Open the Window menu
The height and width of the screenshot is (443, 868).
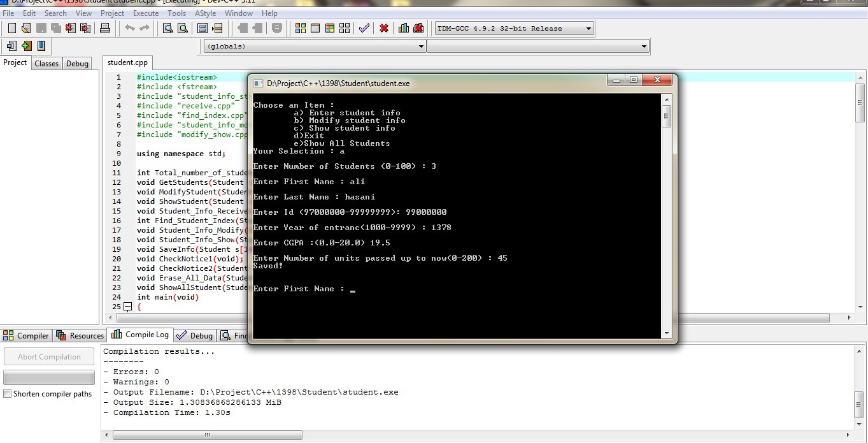coord(239,13)
